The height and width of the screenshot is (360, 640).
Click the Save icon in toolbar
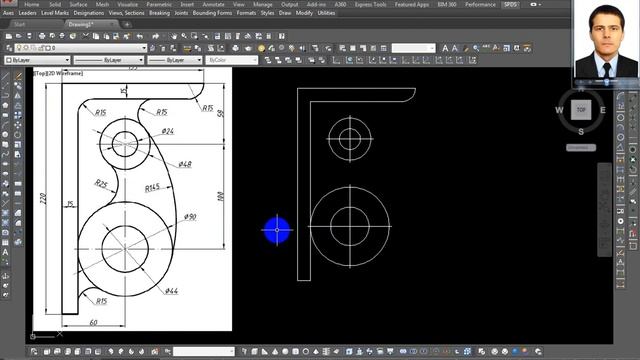click(x=29, y=36)
